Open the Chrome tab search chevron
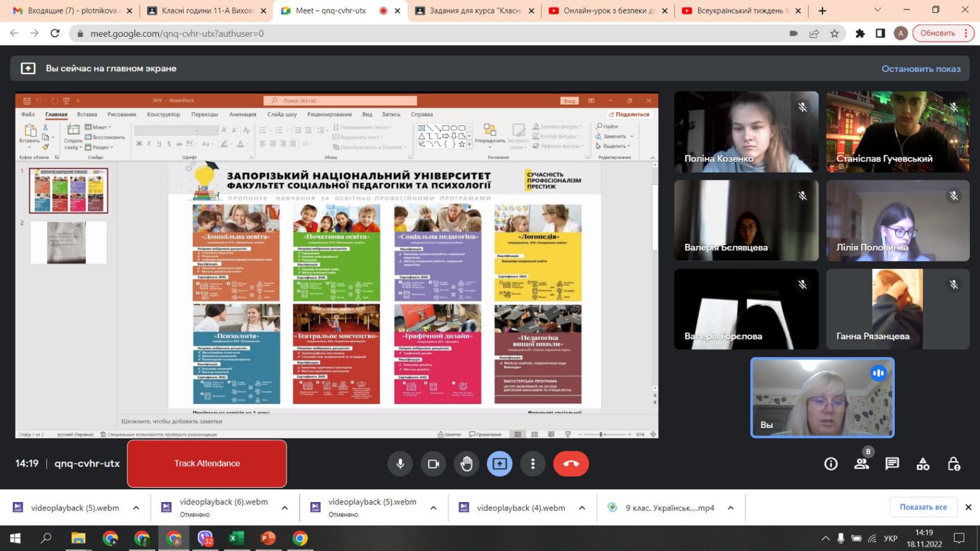This screenshot has height=551, width=980. coord(877,10)
